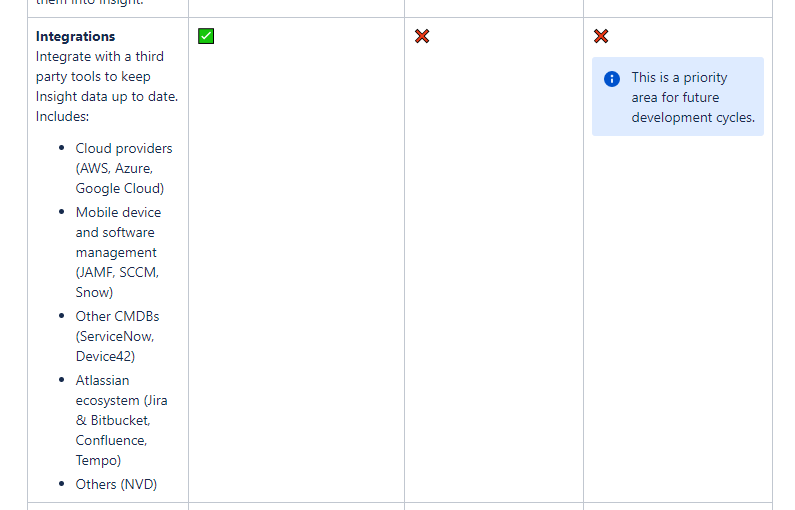Click the Device42) text in the list
795x510 pixels.
pyautogui.click(x=105, y=356)
